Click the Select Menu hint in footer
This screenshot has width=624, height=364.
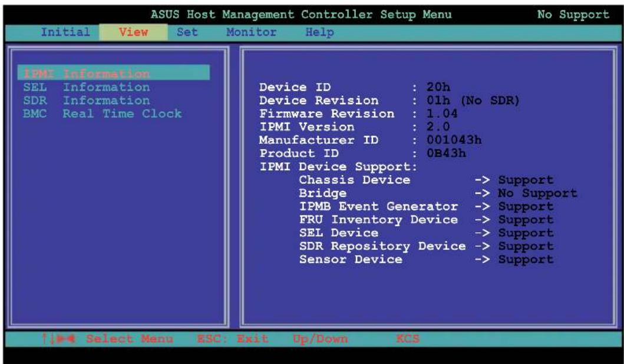tap(130, 339)
